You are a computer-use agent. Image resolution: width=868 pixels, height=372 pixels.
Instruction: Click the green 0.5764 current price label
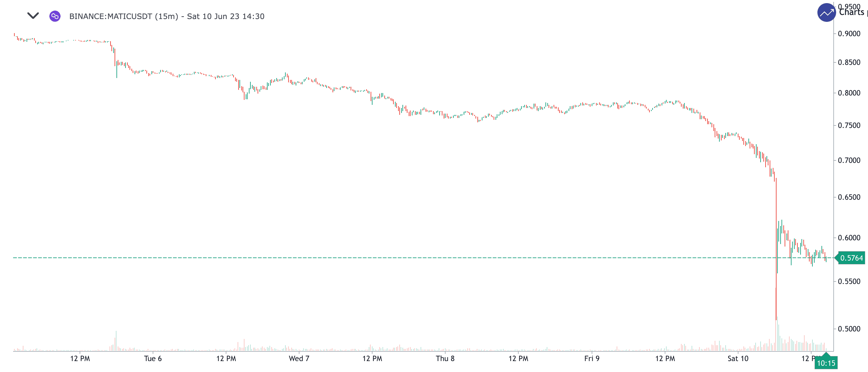click(x=851, y=258)
